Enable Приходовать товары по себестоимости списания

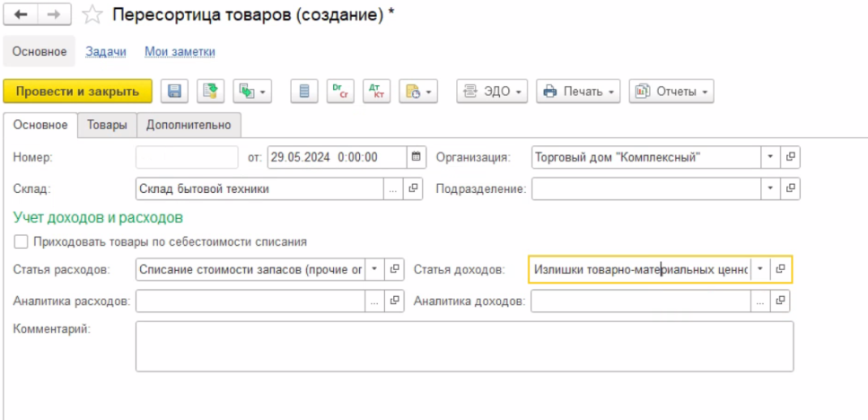[x=21, y=241]
